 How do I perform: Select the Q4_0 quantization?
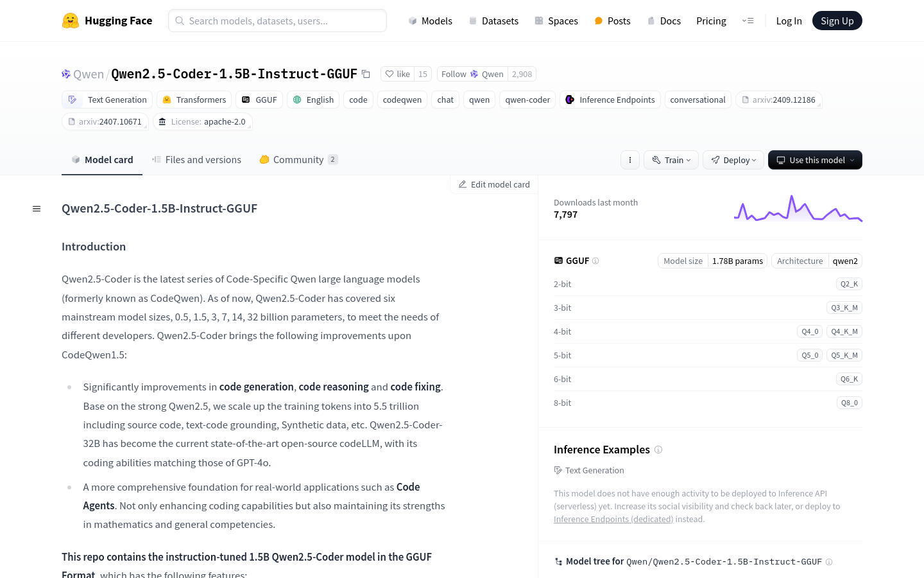[x=810, y=331]
